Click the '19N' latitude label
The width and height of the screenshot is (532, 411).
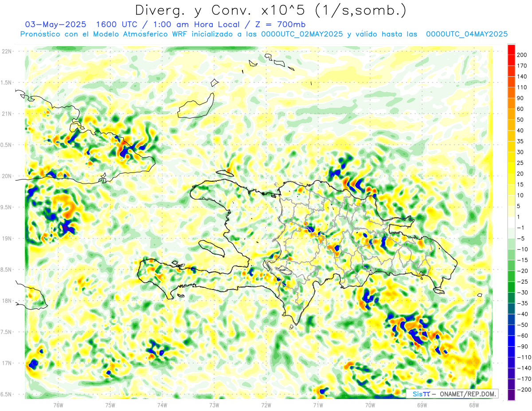6,239
